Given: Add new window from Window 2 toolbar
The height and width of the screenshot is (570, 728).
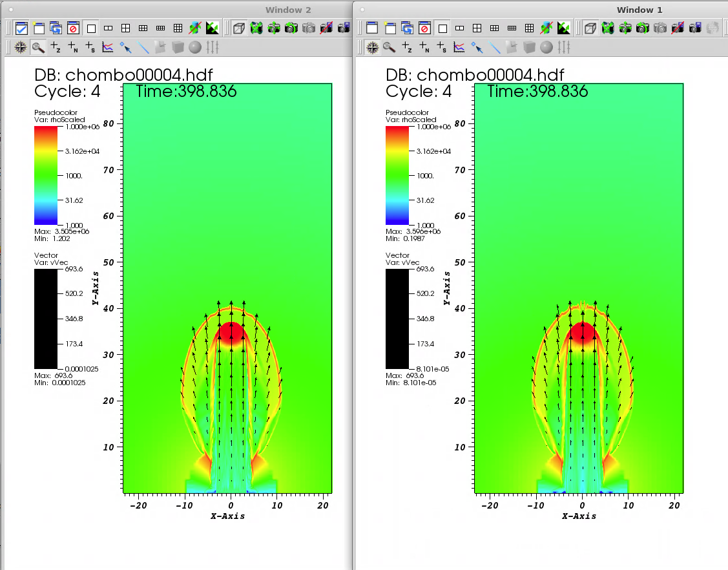Looking at the screenshot, I should pos(39,28).
